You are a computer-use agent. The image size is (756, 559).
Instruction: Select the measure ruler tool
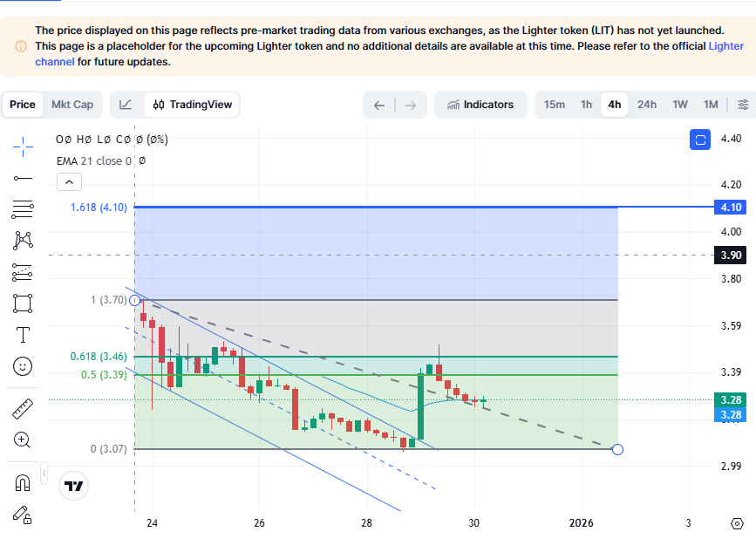coord(23,407)
